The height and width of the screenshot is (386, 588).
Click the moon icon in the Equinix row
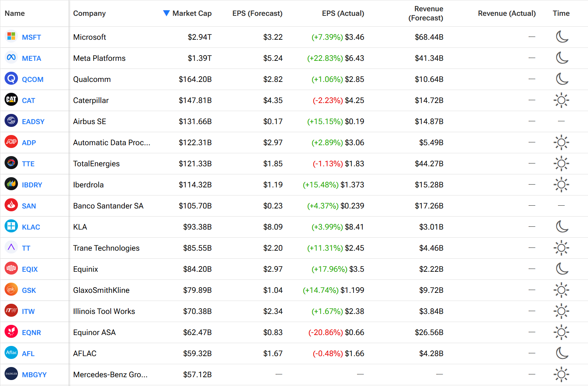562,269
